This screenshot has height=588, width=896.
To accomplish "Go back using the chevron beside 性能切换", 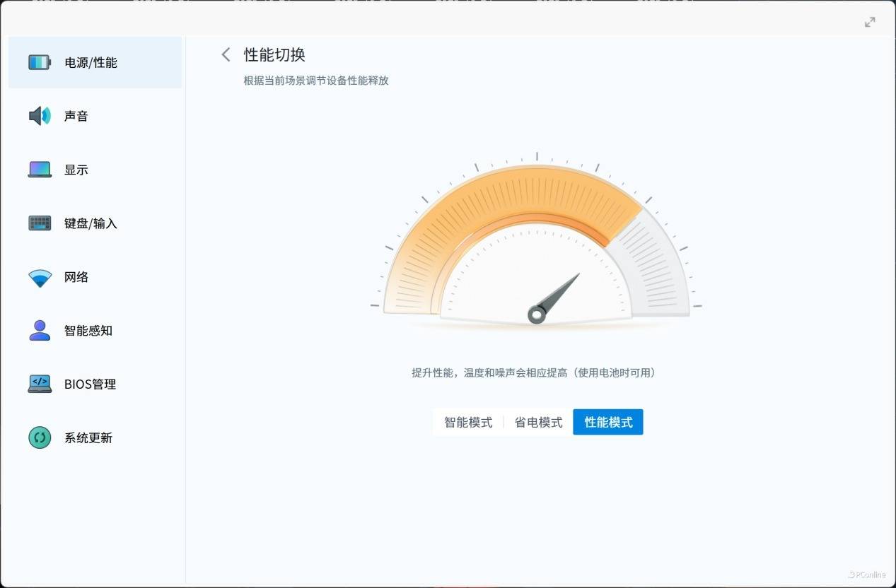I will coord(226,54).
